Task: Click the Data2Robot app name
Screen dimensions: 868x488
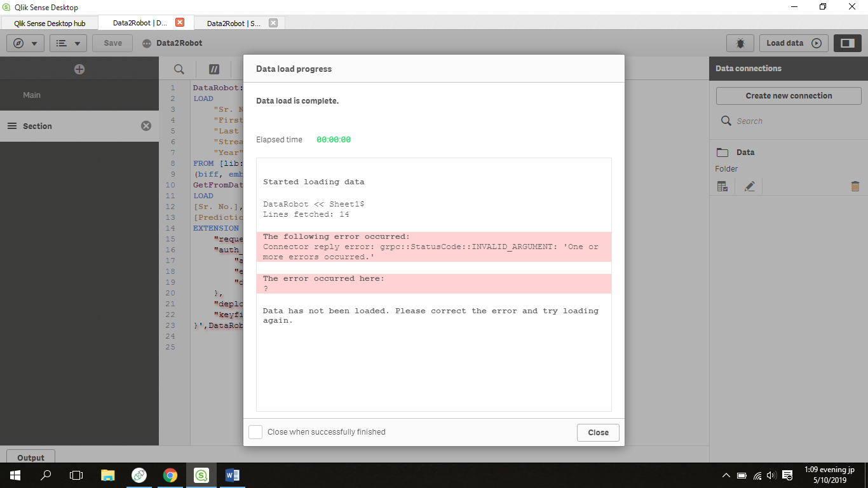Action: pos(180,43)
